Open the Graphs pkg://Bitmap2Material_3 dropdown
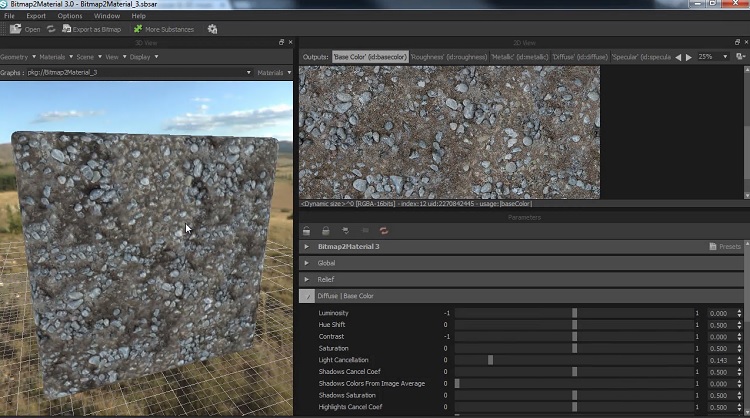750x418 pixels. coord(139,73)
